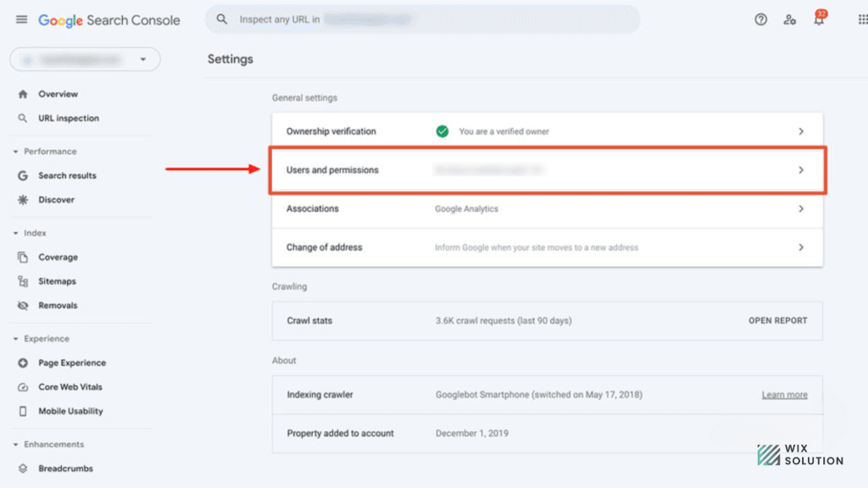Expand Ownership verification row chevron
868x488 pixels.
point(801,131)
